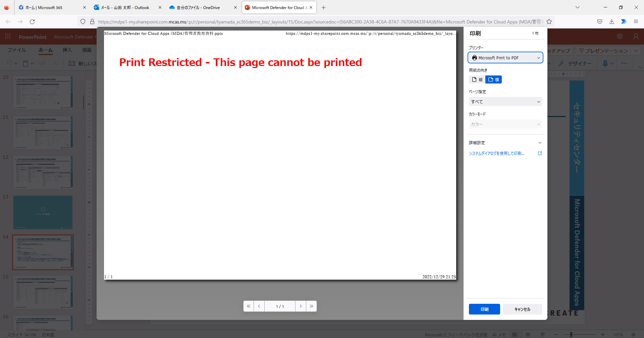Select 横 landscape orientation
The height and width of the screenshot is (338, 644).
click(493, 79)
